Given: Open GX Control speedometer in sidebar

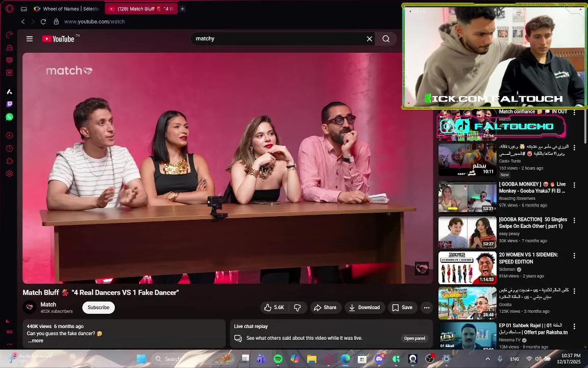Looking at the screenshot, I should click(9, 35).
